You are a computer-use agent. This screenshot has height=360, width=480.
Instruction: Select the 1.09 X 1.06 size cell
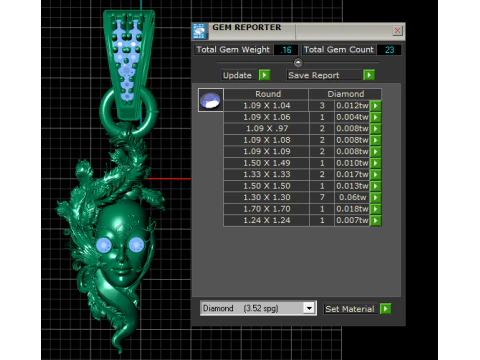click(x=266, y=117)
